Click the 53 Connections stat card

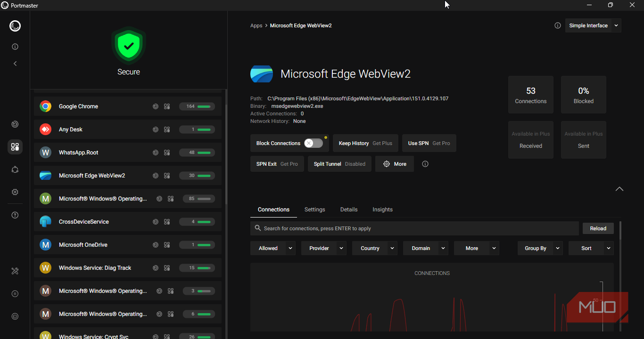point(531,95)
